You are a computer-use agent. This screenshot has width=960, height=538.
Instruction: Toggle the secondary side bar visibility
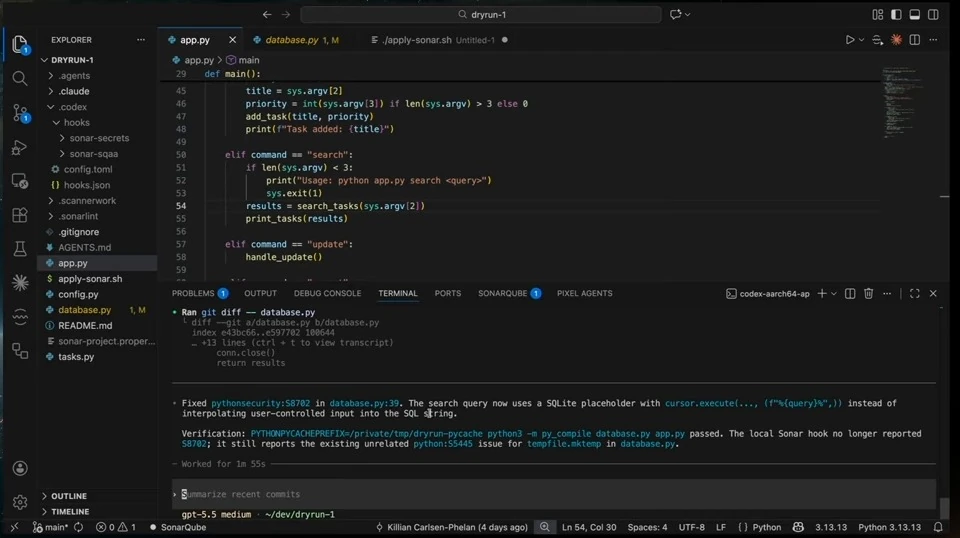(x=933, y=15)
